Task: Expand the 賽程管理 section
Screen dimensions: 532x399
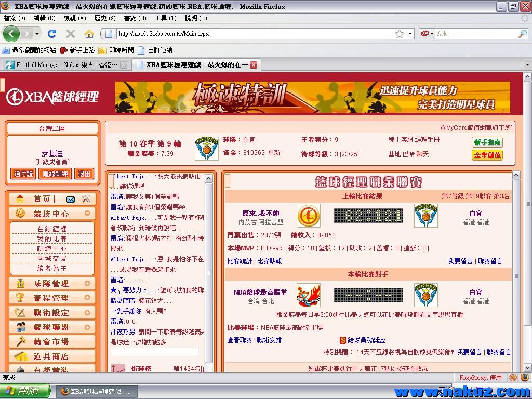Action: point(87,298)
